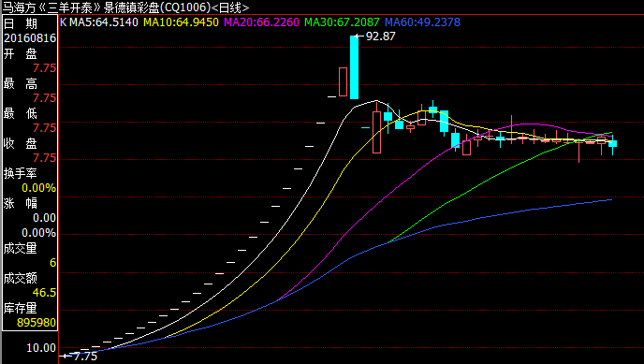This screenshot has width=644, height=364.
Task: Select the yellow MA10:64.9450 label
Action: tap(181, 22)
